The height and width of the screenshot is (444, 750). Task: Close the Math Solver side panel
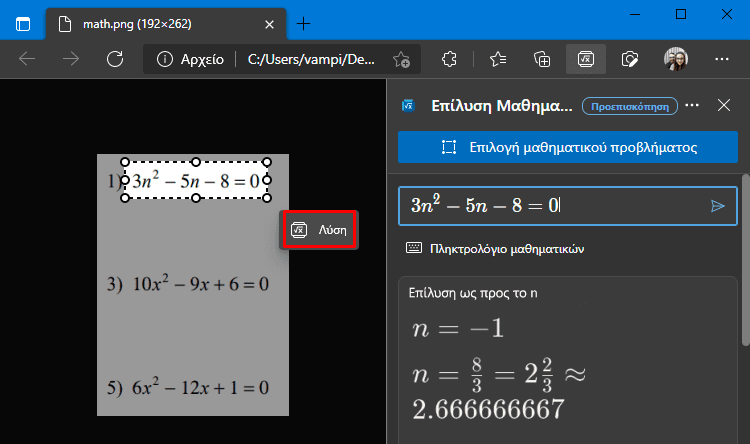[724, 105]
